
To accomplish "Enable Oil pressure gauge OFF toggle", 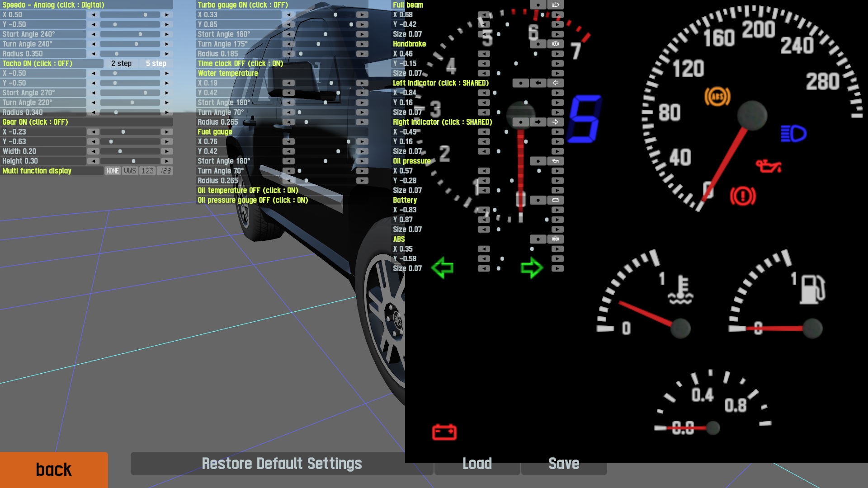I will click(x=253, y=200).
